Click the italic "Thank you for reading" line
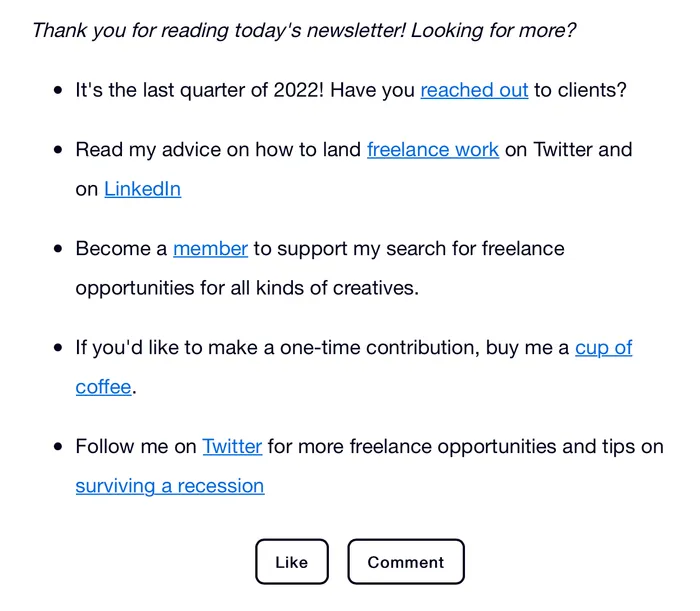The width and height of the screenshot is (700, 611). (303, 30)
